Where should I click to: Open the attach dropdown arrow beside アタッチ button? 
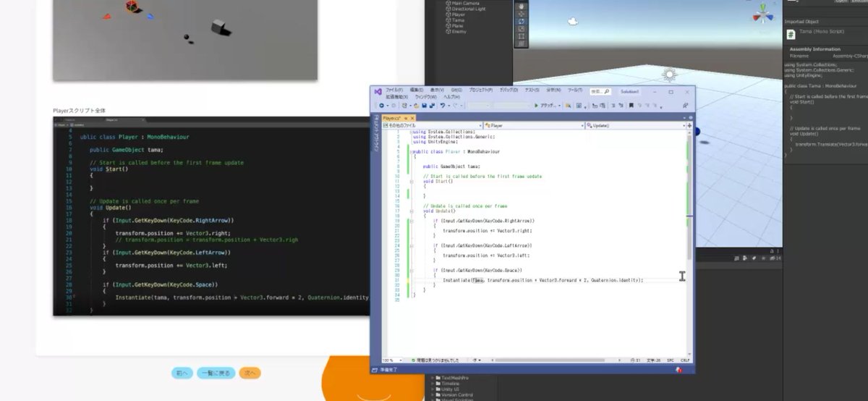point(559,106)
